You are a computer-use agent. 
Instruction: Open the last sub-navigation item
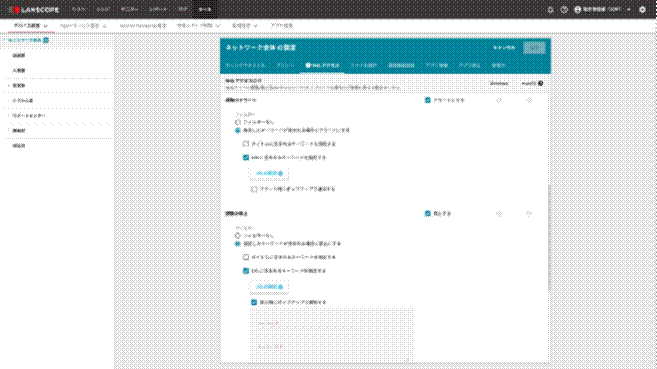[x=281, y=26]
